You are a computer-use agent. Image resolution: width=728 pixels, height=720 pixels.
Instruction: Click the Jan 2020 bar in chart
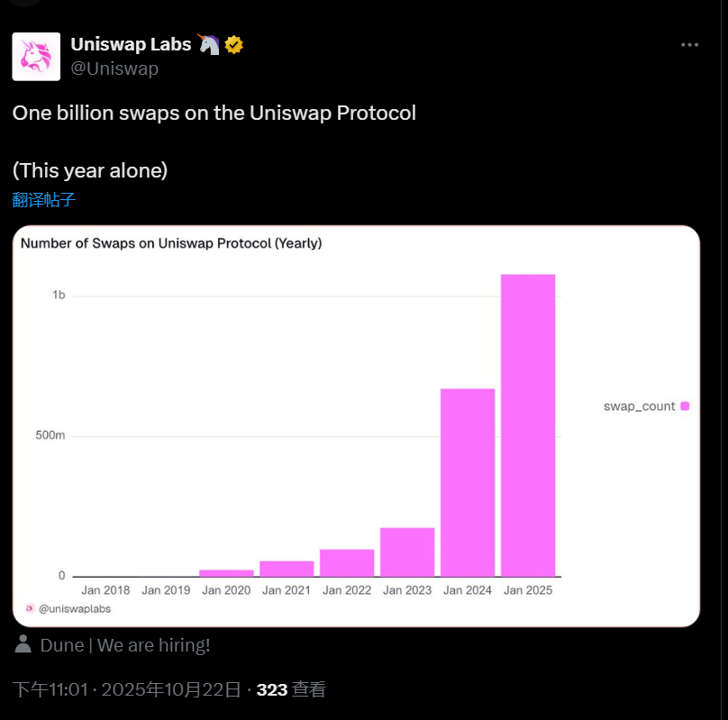pos(226,573)
